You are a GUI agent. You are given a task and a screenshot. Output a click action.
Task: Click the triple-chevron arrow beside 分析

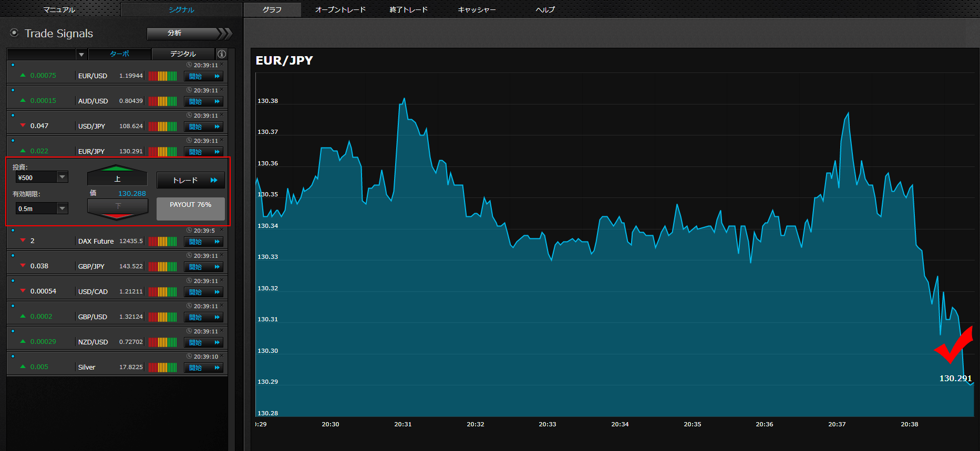(x=225, y=34)
